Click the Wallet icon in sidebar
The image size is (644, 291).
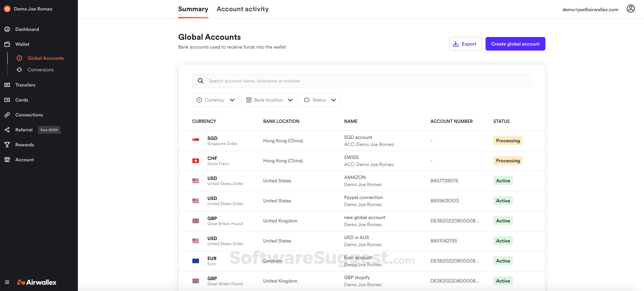click(x=7, y=44)
